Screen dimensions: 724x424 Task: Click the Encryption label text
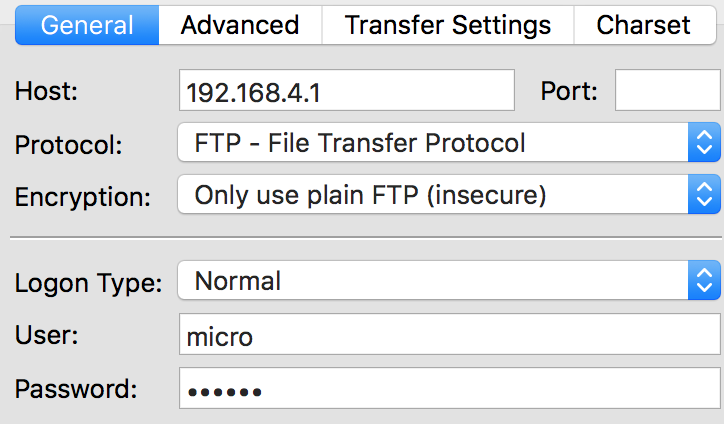[x=83, y=196]
